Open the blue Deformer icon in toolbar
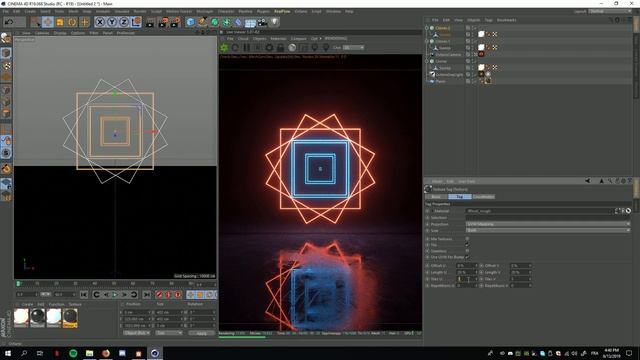The height and width of the screenshot is (360, 640). tap(238, 22)
